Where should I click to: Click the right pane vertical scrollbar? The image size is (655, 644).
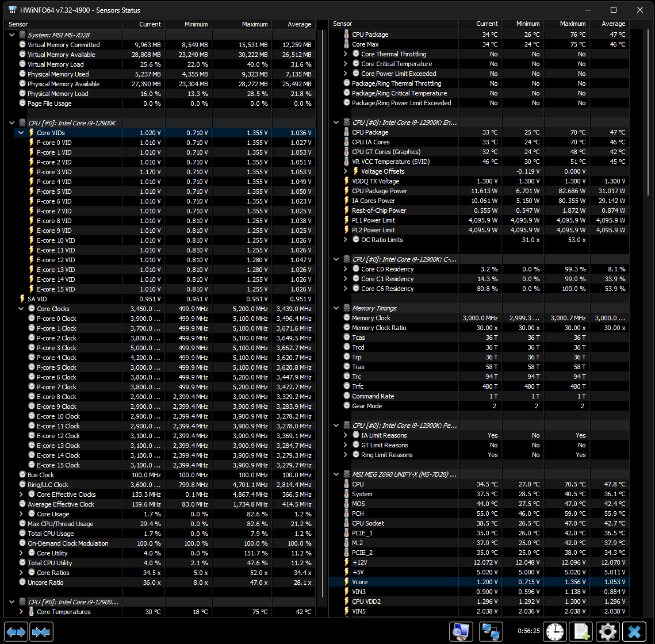[x=648, y=113]
